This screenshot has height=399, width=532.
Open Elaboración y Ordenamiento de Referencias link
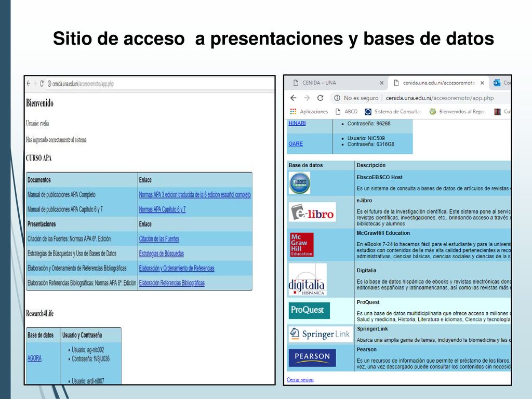pos(177,269)
